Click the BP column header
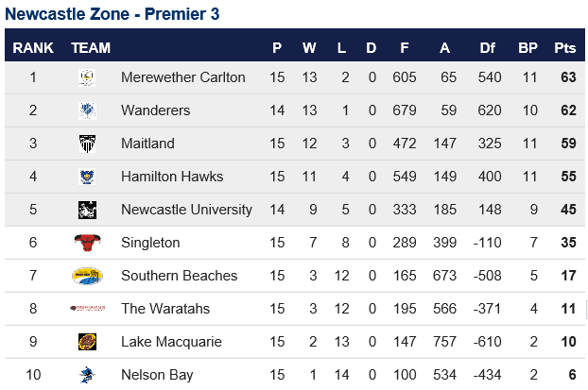This screenshot has width=588, height=390. [527, 47]
